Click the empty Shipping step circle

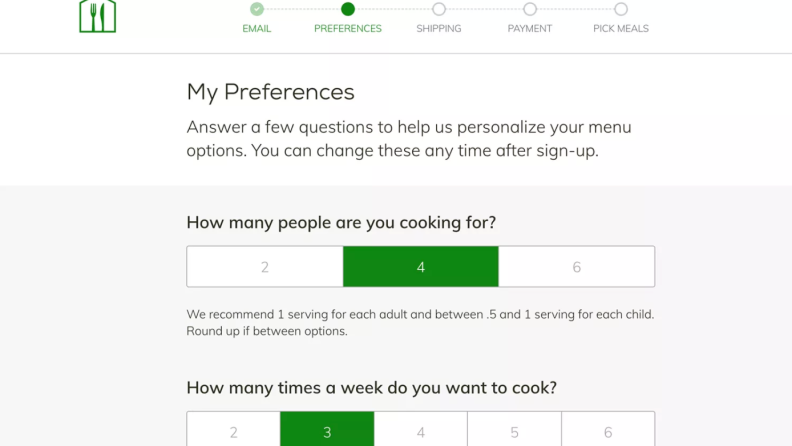click(x=439, y=9)
